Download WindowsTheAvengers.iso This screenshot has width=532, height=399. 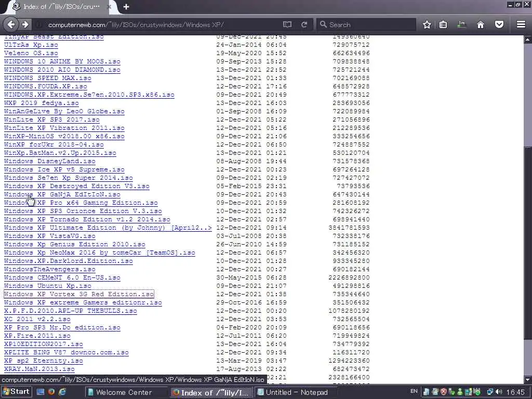point(49,270)
